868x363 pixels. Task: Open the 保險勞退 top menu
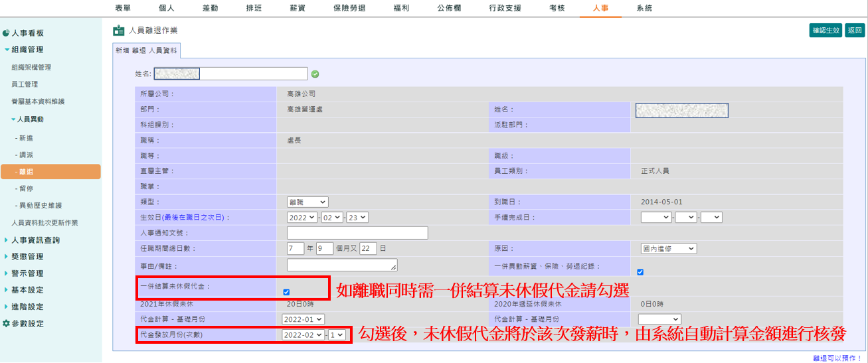[350, 8]
